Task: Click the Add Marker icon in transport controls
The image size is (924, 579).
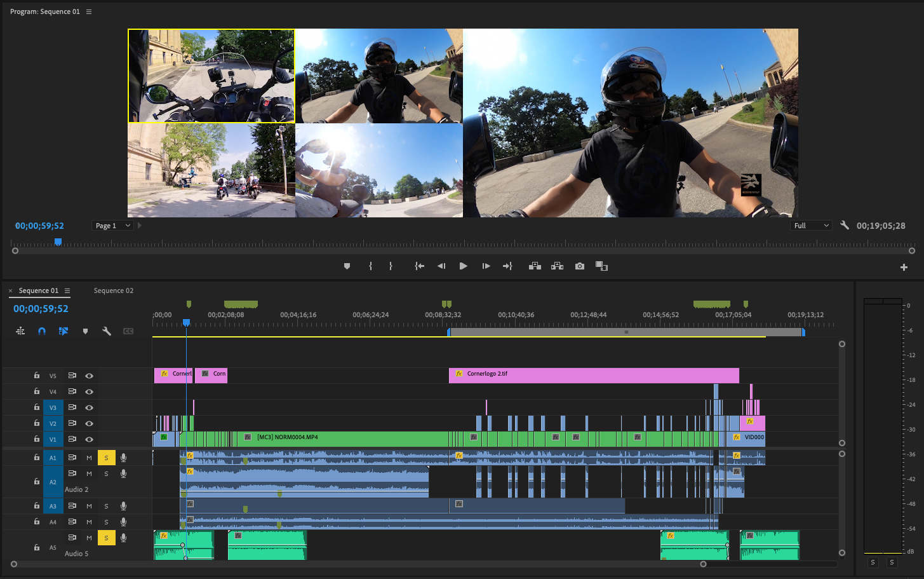Action: pyautogui.click(x=347, y=266)
